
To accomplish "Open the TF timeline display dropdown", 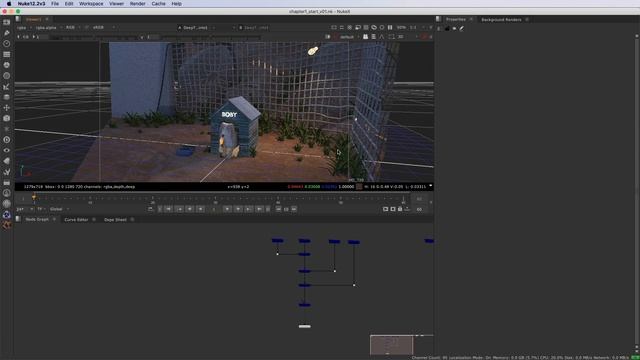I will point(41,209).
